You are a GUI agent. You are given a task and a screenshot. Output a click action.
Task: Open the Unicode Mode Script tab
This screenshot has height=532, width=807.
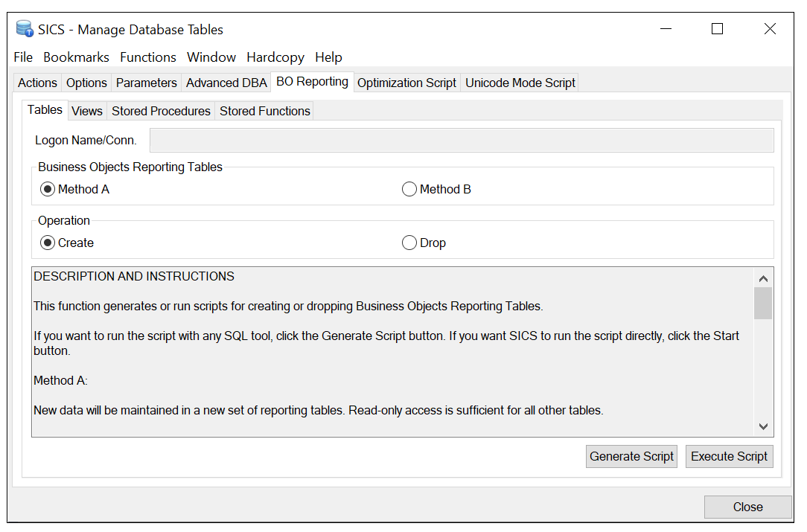[520, 83]
